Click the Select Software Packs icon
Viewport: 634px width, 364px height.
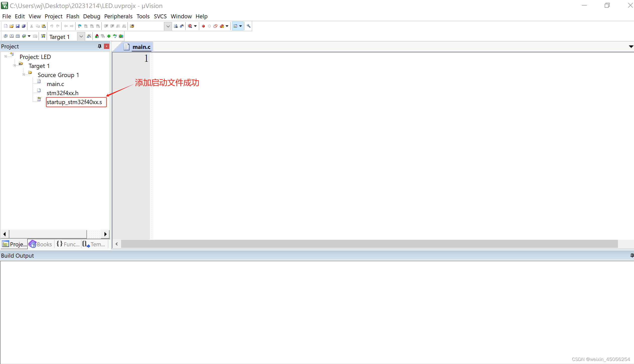115,36
